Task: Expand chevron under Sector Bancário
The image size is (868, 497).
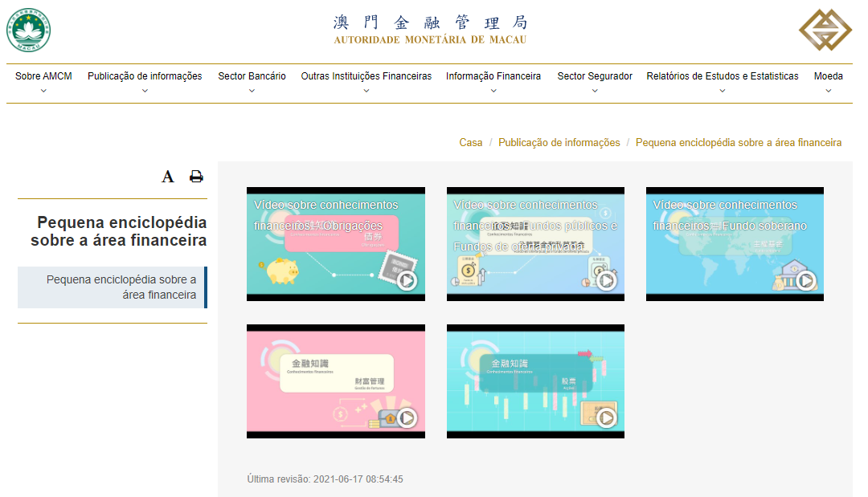Action: coord(252,91)
